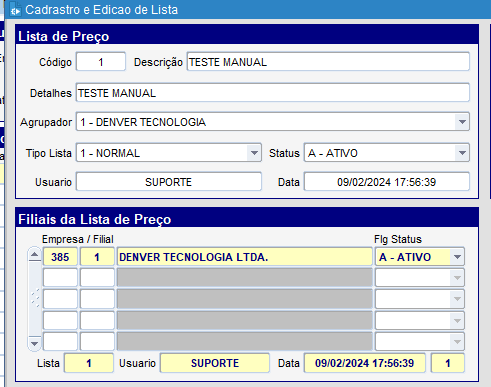This screenshot has height=387, width=491.
Task: Click the filiais scrollbar down arrow
Action: [34, 343]
